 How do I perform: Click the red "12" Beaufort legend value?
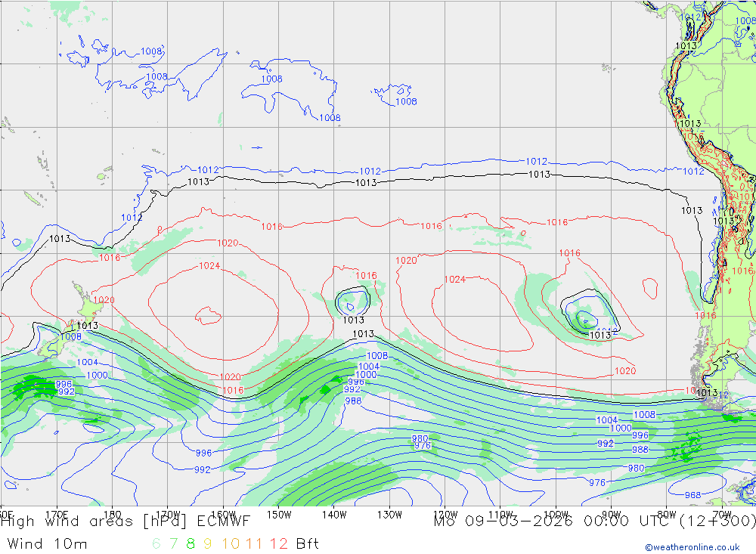click(x=278, y=544)
